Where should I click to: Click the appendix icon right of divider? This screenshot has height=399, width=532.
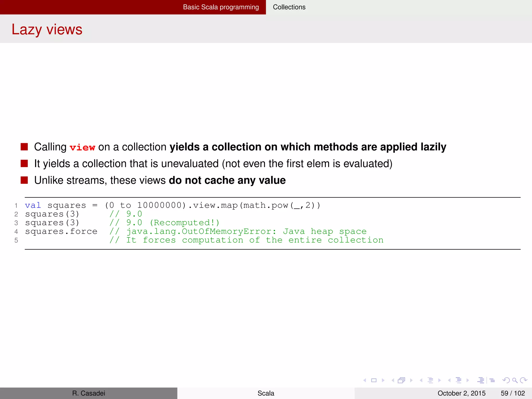[492, 380]
